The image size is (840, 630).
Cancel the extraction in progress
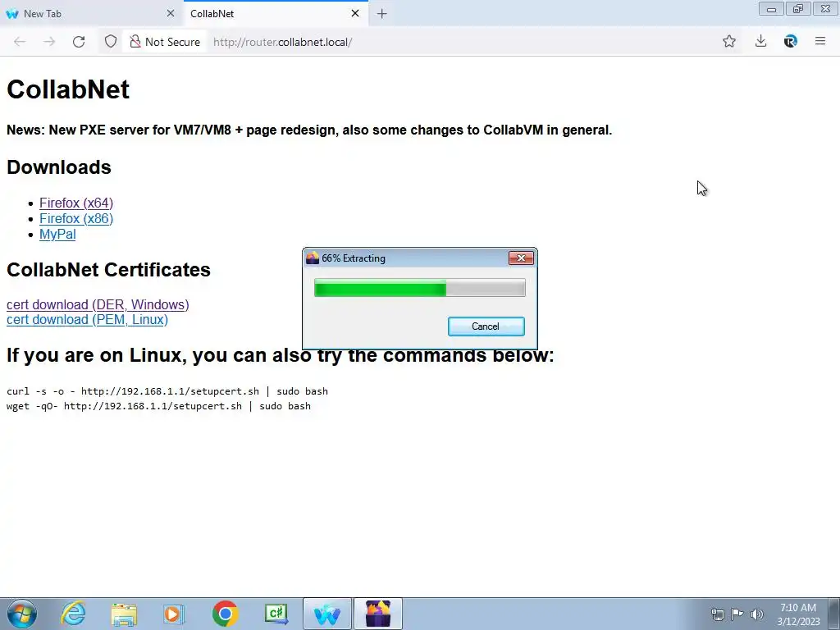(x=486, y=326)
